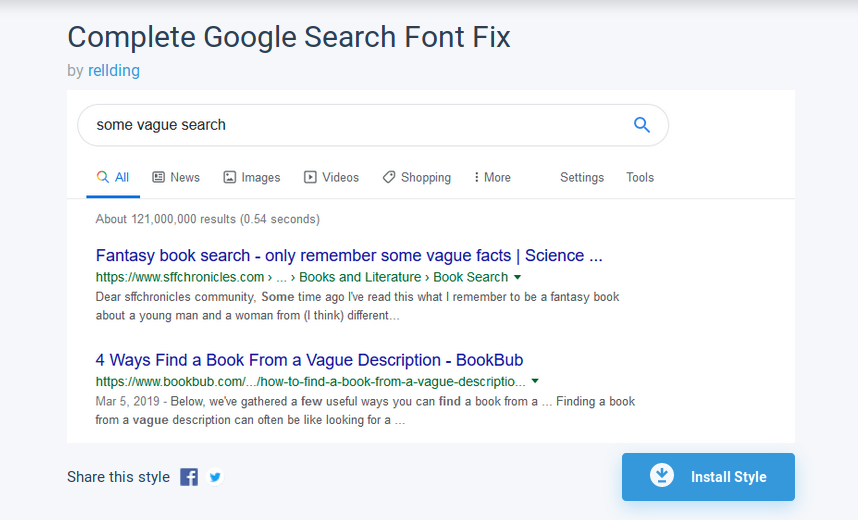Expand the sffchronicles result dropdown arrow

pyautogui.click(x=517, y=277)
